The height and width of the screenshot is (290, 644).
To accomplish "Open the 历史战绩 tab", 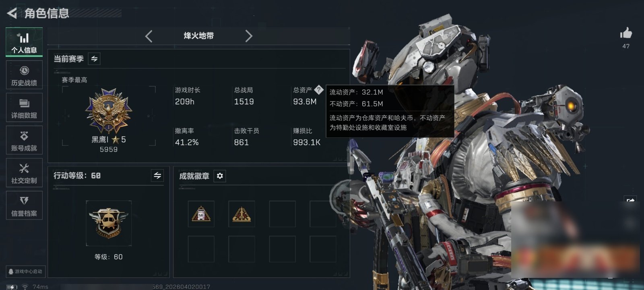I will [24, 75].
